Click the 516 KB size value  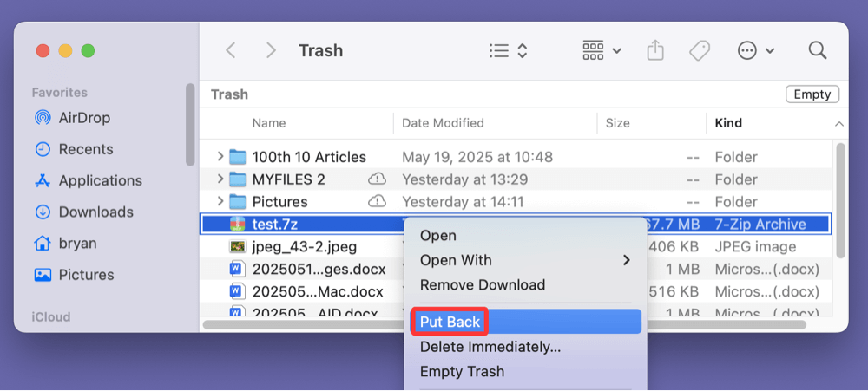click(674, 291)
